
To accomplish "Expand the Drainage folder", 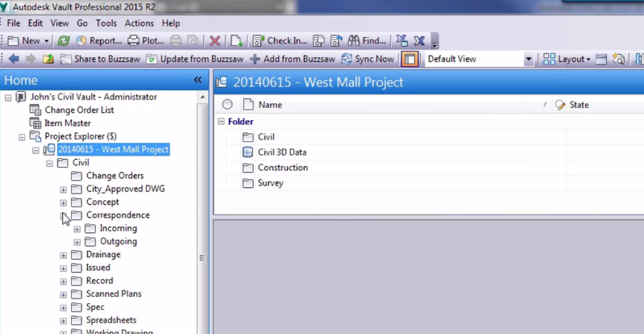I will [63, 256].
